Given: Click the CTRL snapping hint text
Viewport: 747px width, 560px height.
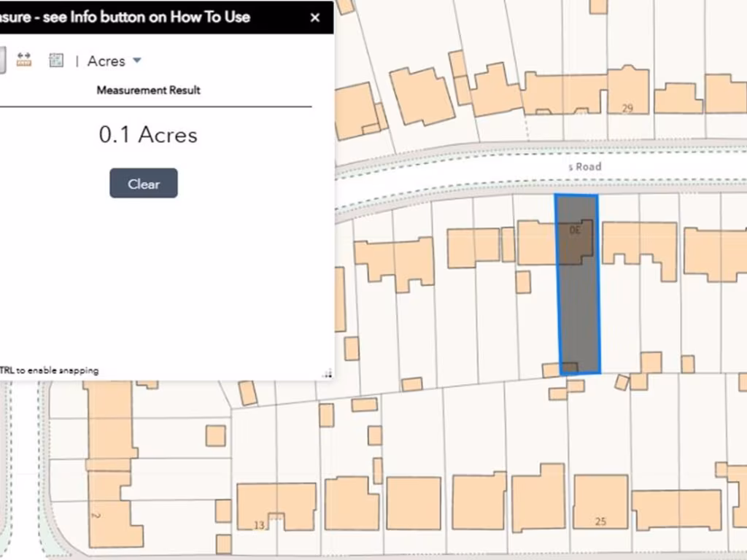Looking at the screenshot, I should pos(50,370).
